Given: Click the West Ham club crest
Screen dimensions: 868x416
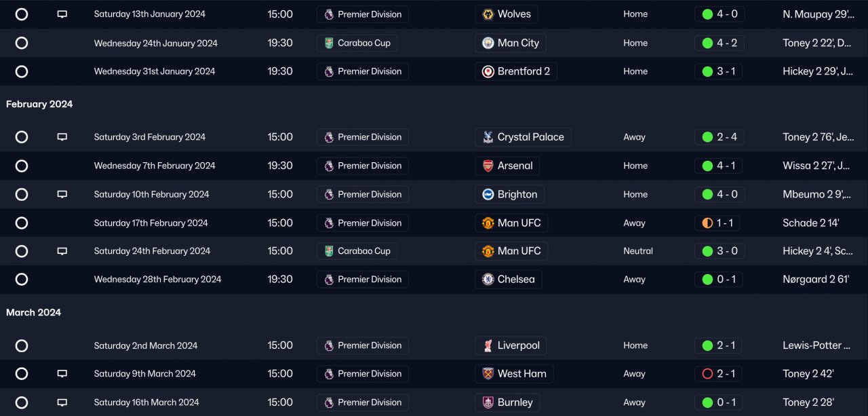Looking at the screenshot, I should [488, 374].
